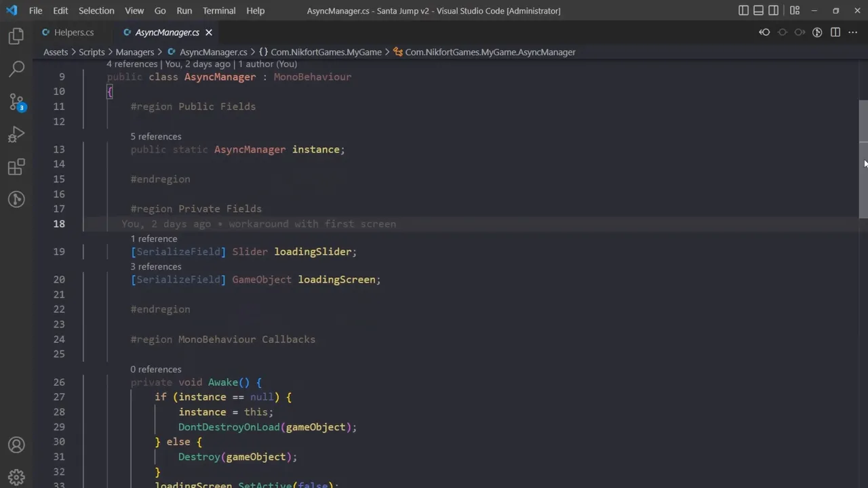
Task: Click the inline blame 'workaround with first screen'
Action: point(312,224)
